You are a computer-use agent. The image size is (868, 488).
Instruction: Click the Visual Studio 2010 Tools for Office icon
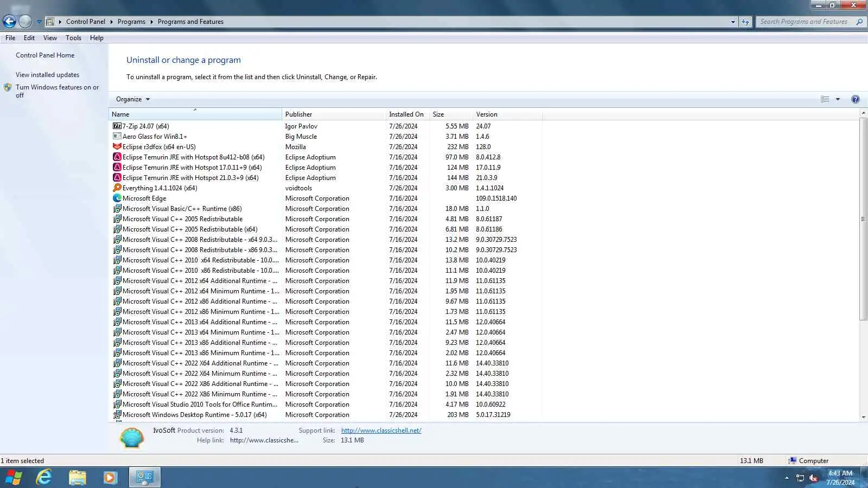click(x=117, y=404)
